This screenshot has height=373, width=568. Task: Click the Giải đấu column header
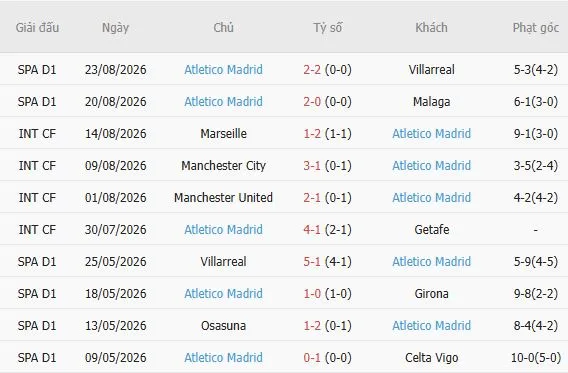click(37, 28)
